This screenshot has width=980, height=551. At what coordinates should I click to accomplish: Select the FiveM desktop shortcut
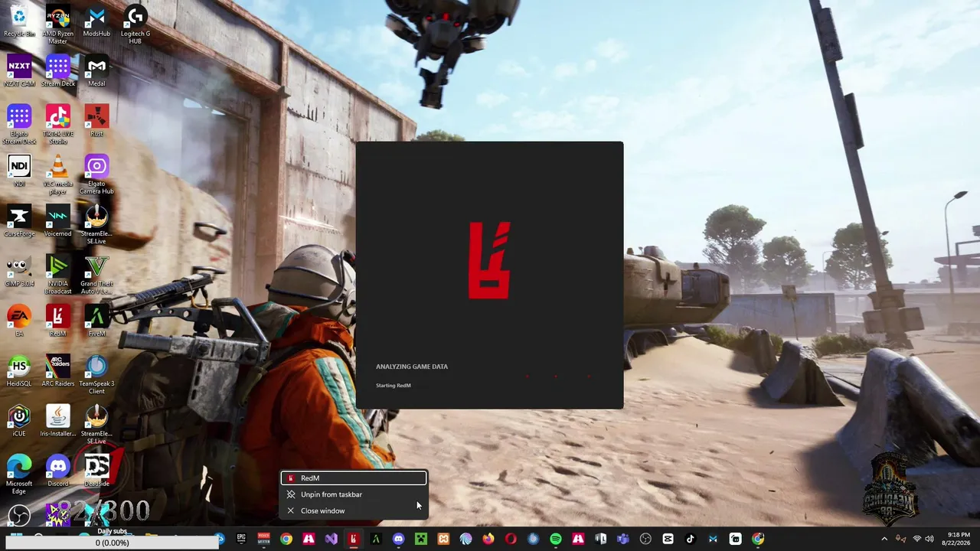point(96,321)
